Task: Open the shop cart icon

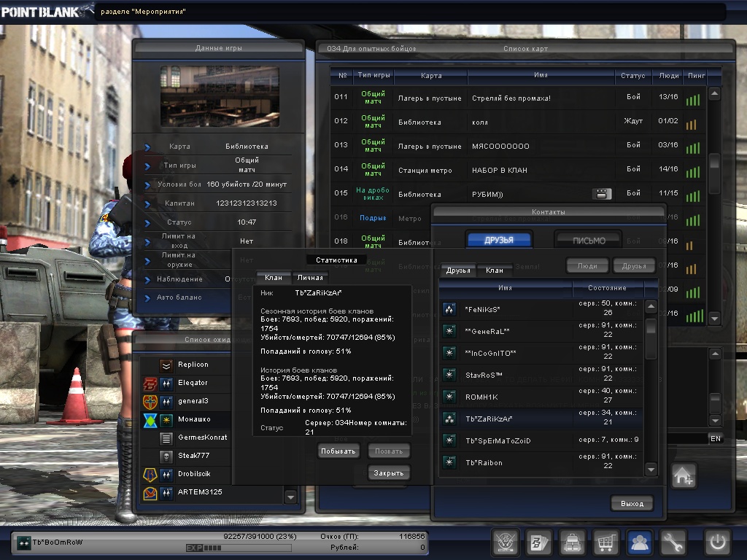Action: (x=605, y=542)
